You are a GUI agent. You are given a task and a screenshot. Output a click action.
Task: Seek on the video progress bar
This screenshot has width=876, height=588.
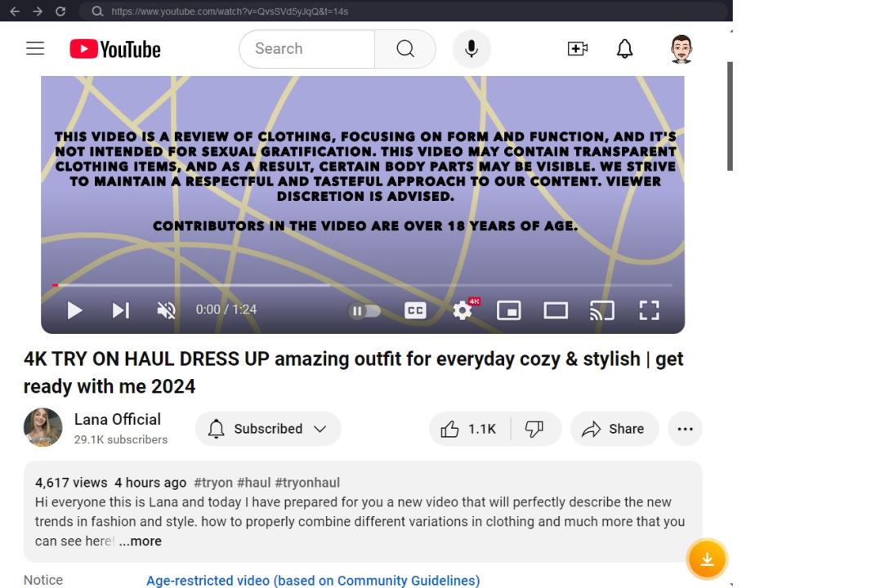pos(363,285)
